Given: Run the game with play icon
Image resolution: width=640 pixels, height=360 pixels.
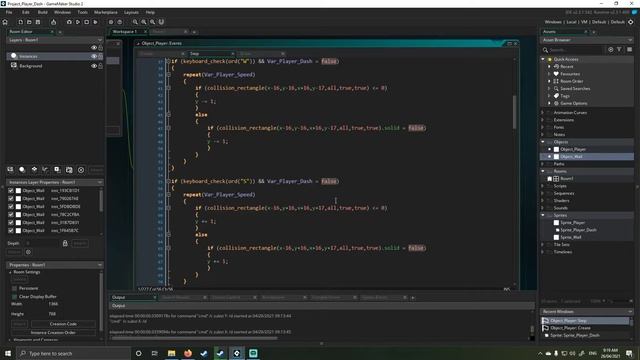Looking at the screenshot, I should [78, 22].
